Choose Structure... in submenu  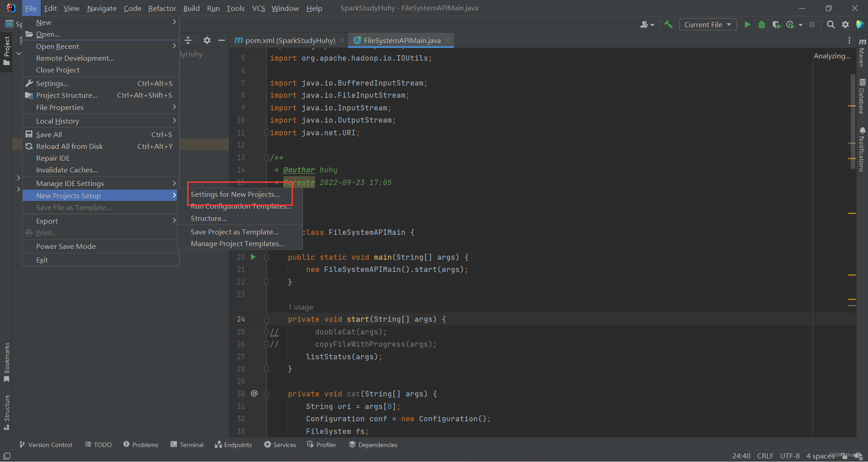click(240, 218)
